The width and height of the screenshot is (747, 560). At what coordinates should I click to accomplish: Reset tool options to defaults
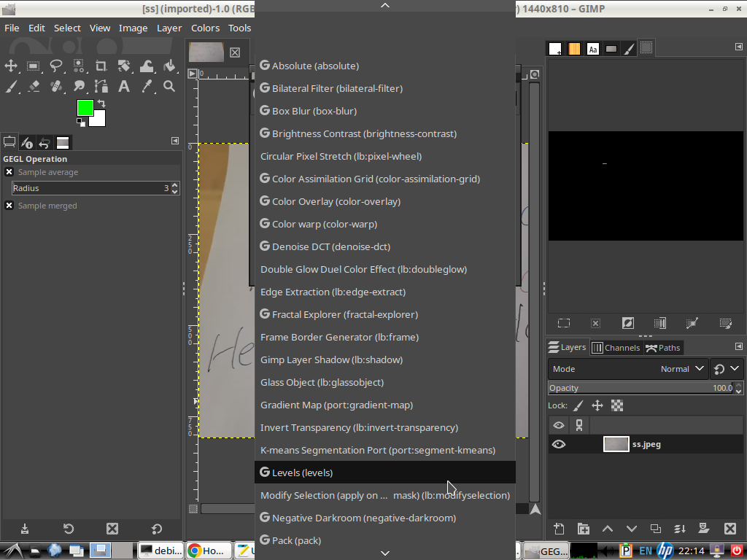(x=157, y=529)
